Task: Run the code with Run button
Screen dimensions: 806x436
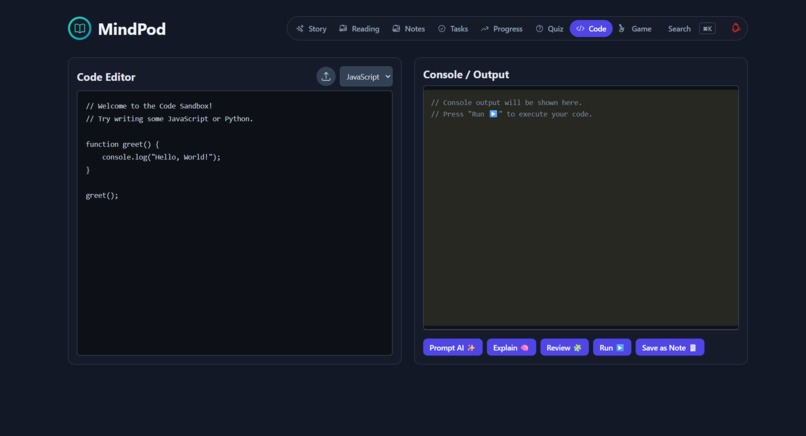Action: click(612, 348)
